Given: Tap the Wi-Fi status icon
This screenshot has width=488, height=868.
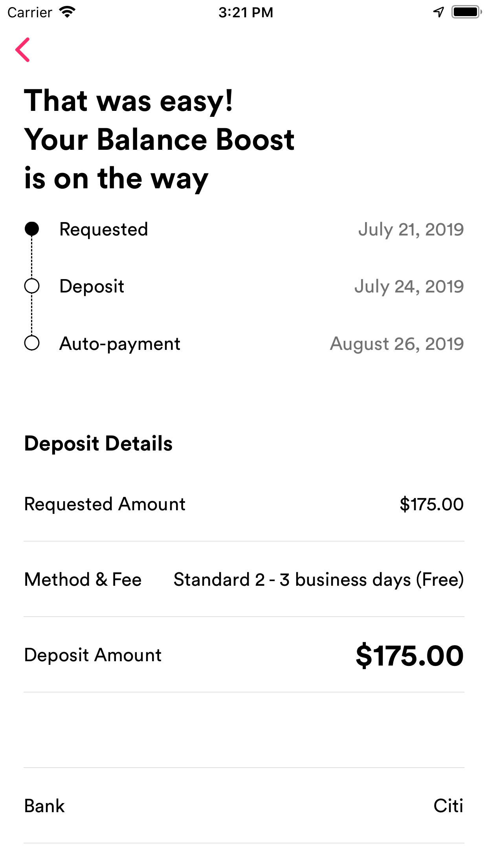Looking at the screenshot, I should [67, 12].
